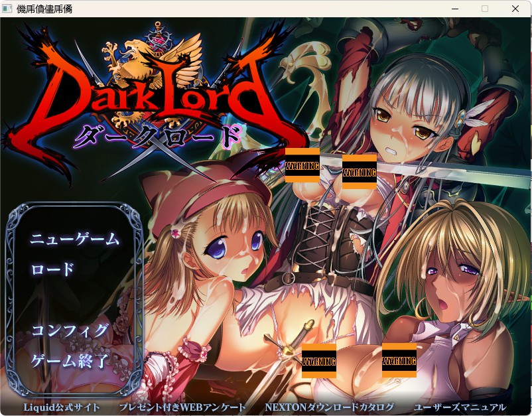Open the コンフィグ settings option
This screenshot has height=416, width=532.
click(70, 330)
